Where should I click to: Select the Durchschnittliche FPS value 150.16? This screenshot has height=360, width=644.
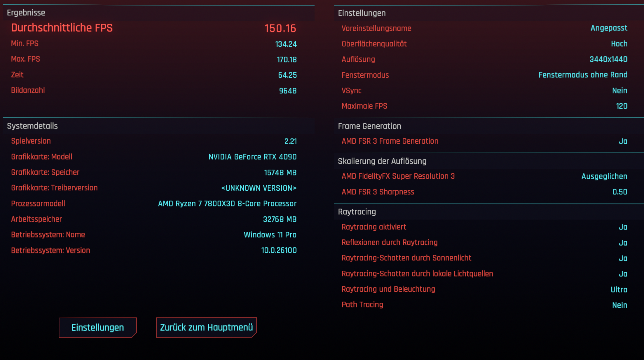pyautogui.click(x=280, y=28)
